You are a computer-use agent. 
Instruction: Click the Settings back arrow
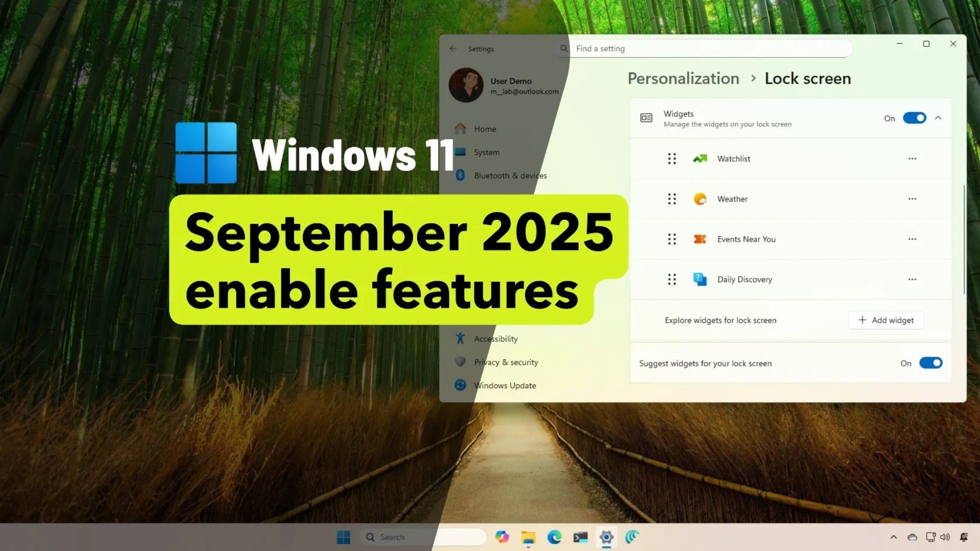[453, 48]
